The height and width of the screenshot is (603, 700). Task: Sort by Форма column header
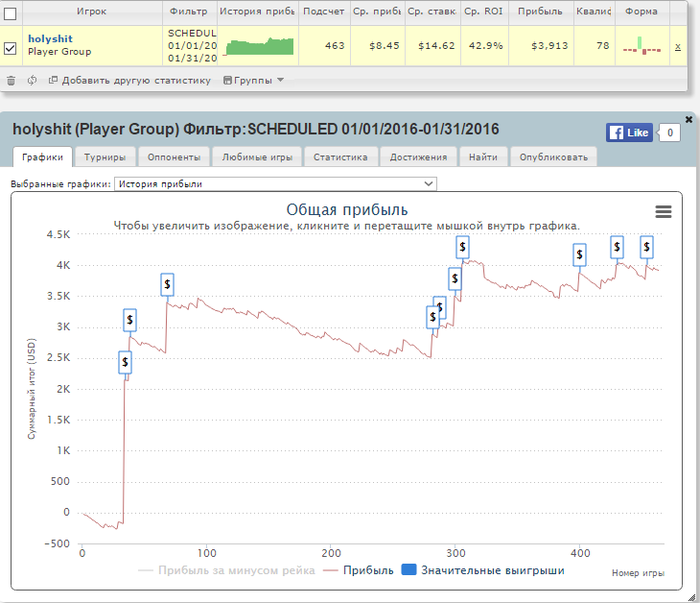pos(642,12)
